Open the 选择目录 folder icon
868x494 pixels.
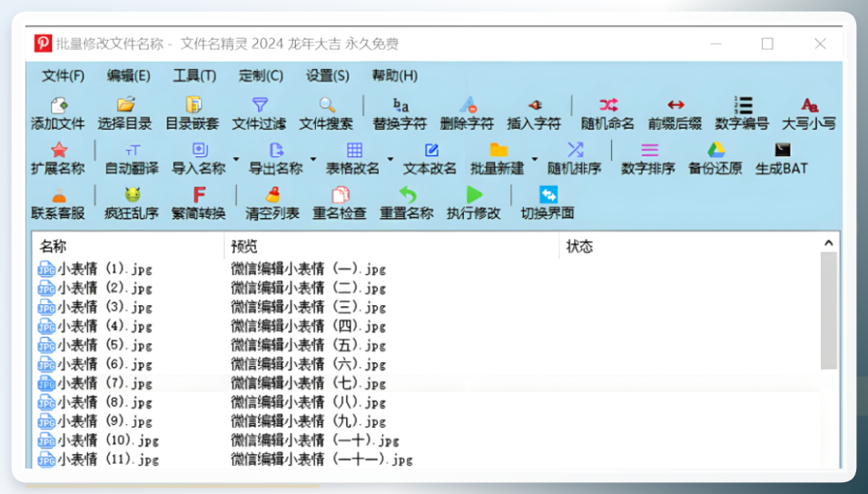125,104
